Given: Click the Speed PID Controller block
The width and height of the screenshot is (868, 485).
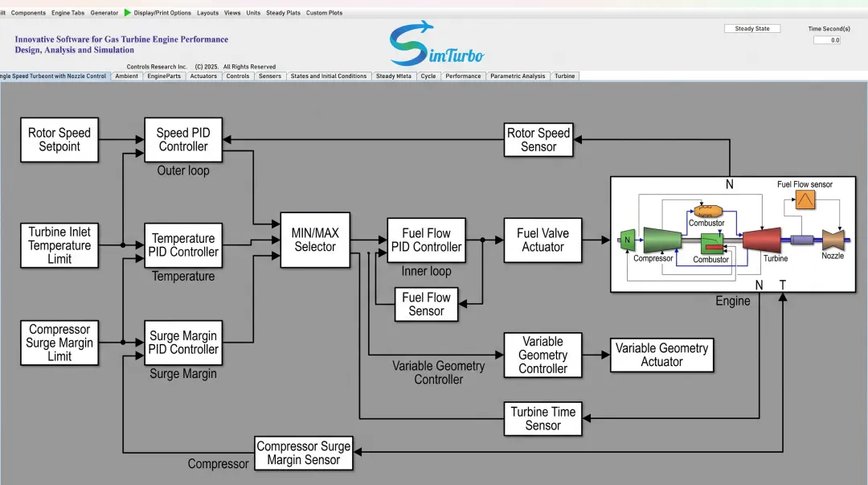Looking at the screenshot, I should pyautogui.click(x=183, y=140).
